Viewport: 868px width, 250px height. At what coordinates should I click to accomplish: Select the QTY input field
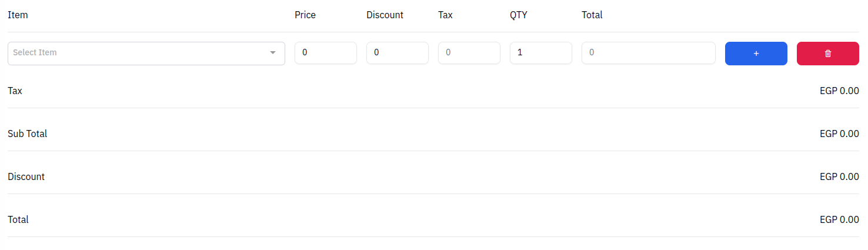point(541,53)
